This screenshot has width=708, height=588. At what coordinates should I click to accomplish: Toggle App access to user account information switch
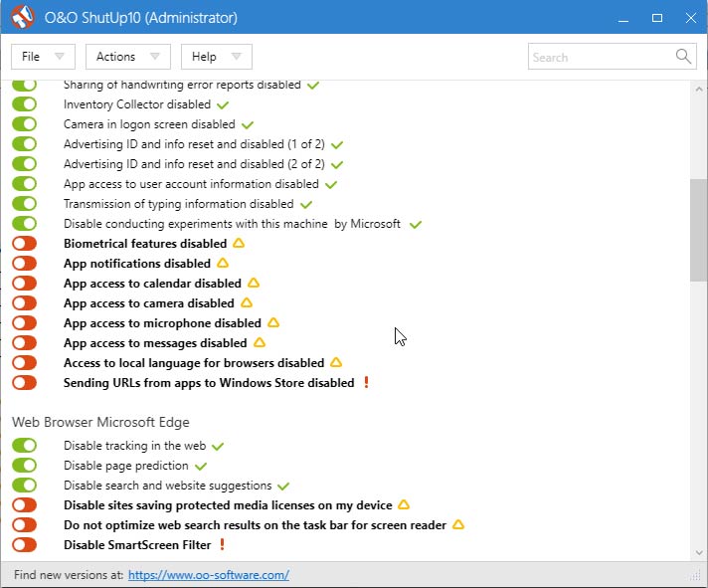point(25,184)
